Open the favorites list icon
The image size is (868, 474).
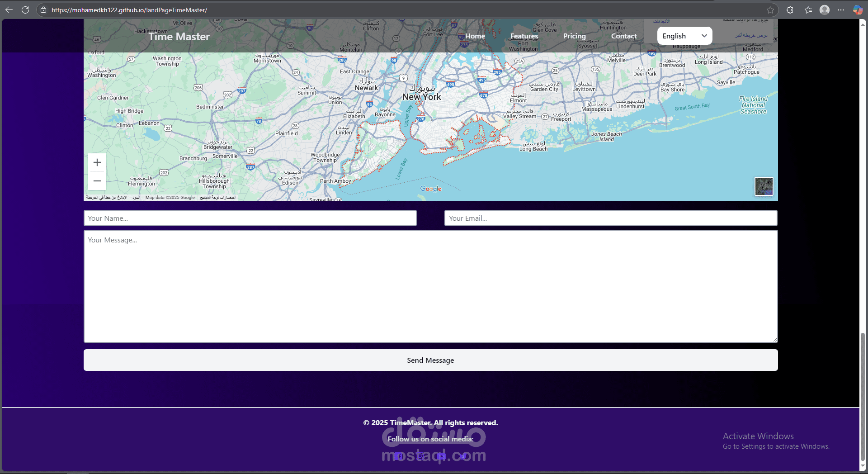tap(808, 10)
